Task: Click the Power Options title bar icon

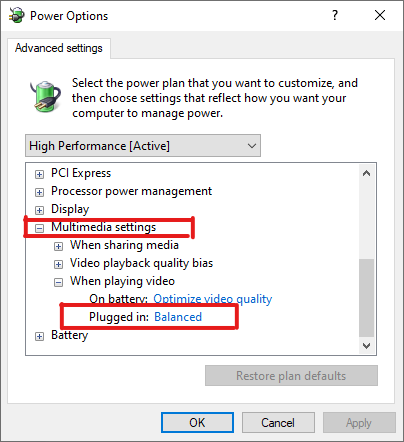Action: 17,15
